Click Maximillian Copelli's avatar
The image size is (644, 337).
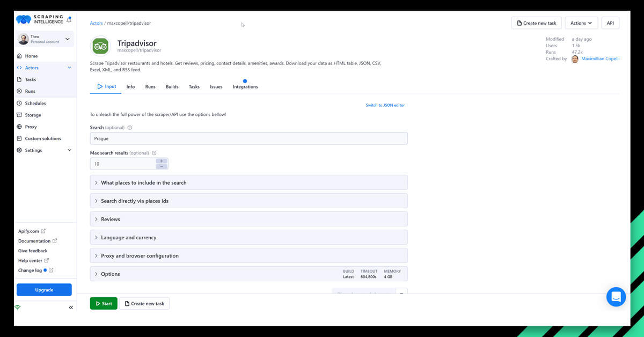pyautogui.click(x=575, y=59)
